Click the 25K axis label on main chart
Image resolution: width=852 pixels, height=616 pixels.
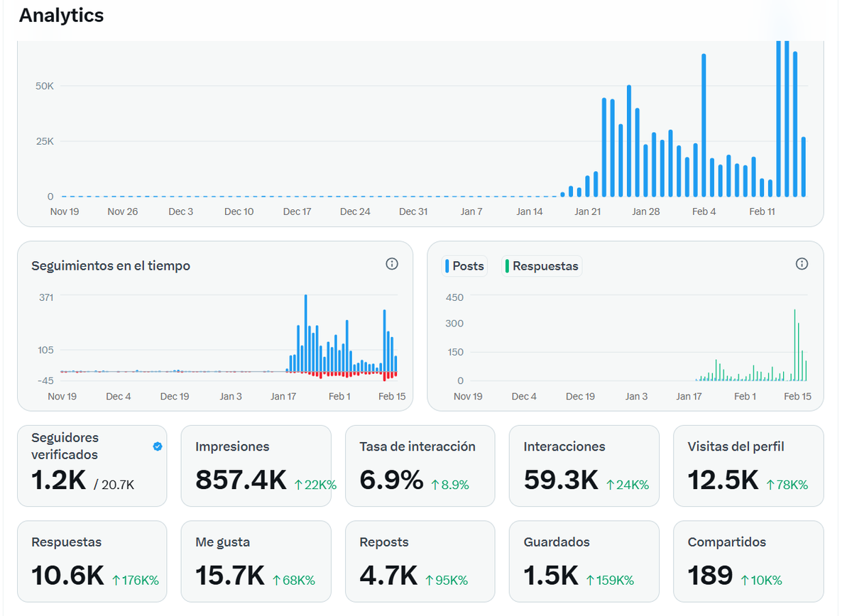pos(45,141)
